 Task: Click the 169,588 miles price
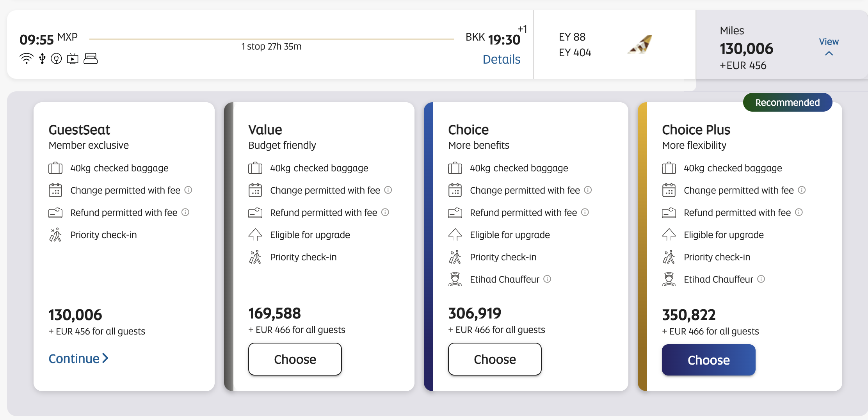275,313
